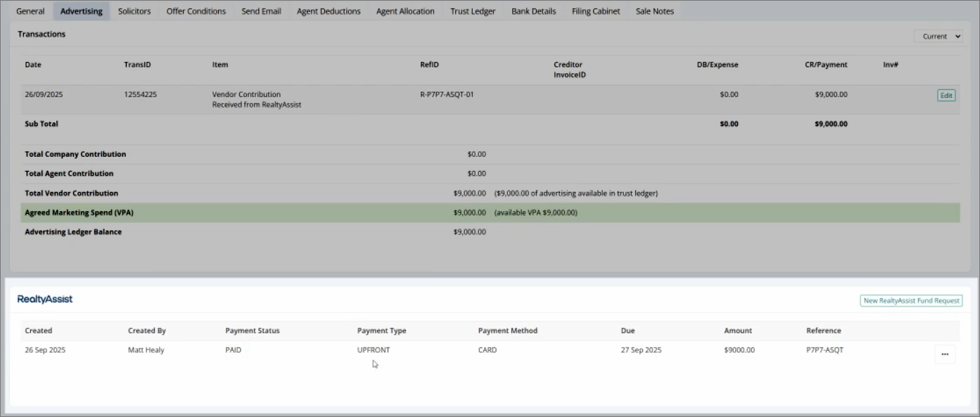
Task: Click the UPFRONT payment type value
Action: [x=374, y=349]
